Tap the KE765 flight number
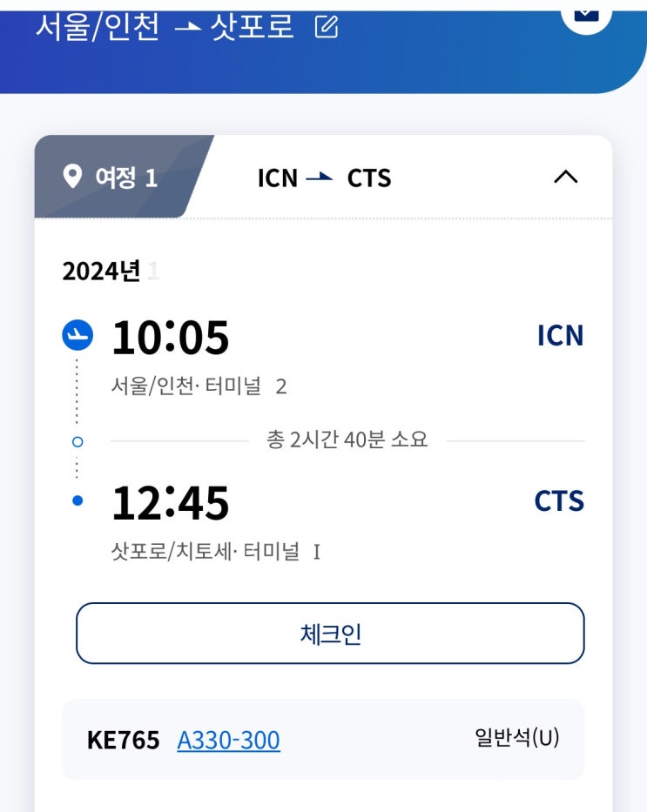This screenshot has height=812, width=647. [x=124, y=741]
